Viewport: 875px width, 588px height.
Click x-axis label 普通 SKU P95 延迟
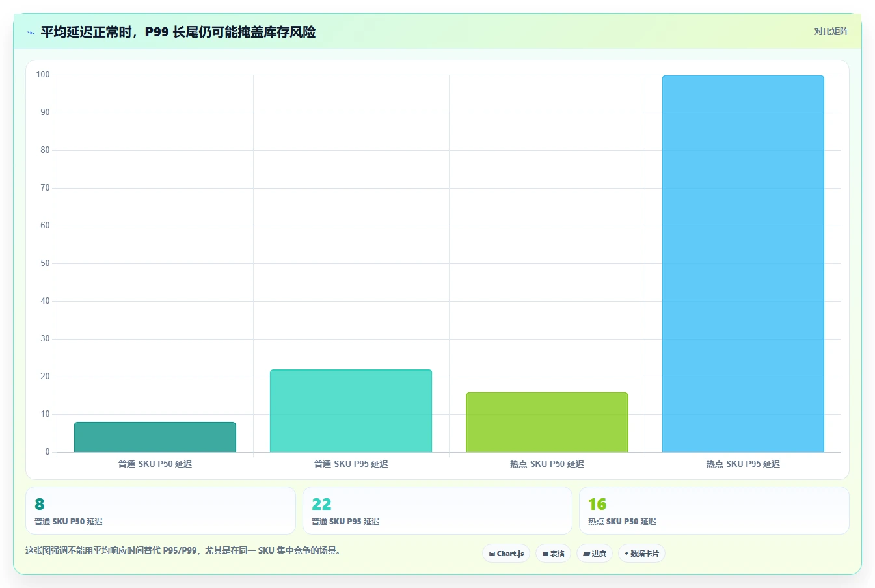click(351, 464)
